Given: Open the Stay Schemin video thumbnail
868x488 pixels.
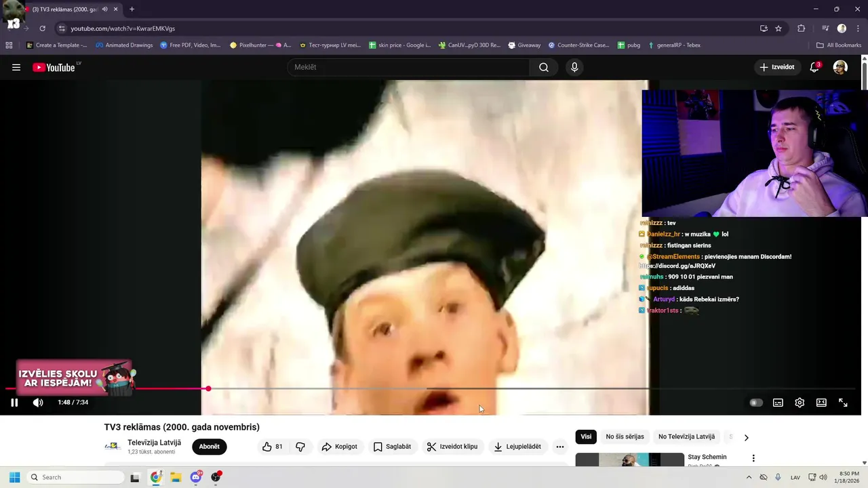Looking at the screenshot, I should point(630,460).
